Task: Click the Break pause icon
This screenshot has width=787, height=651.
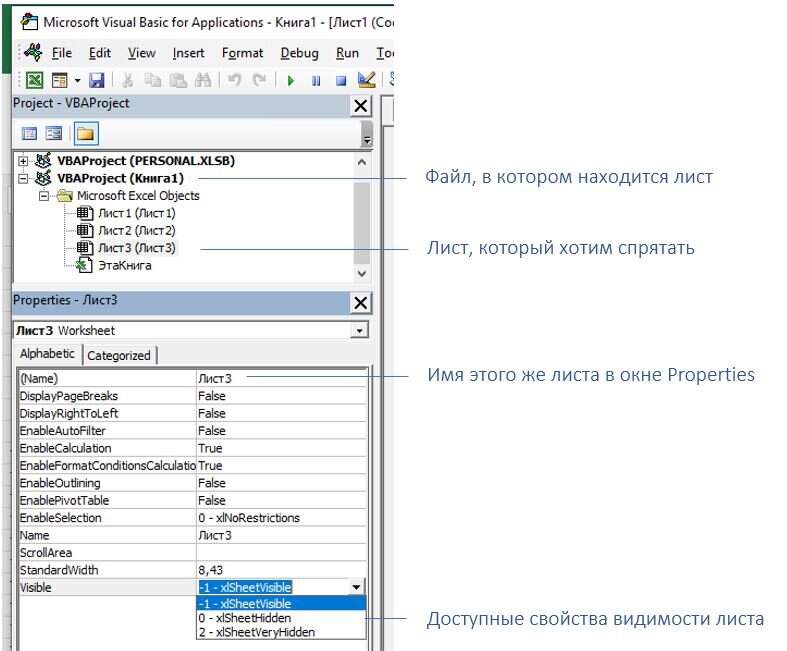Action: (x=316, y=80)
